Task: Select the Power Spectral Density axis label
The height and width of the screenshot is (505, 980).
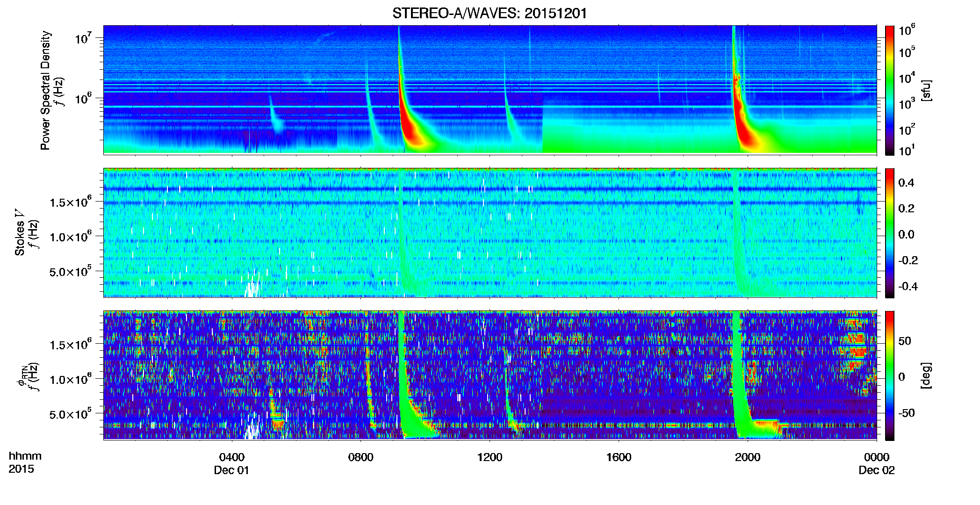Action: 45,90
